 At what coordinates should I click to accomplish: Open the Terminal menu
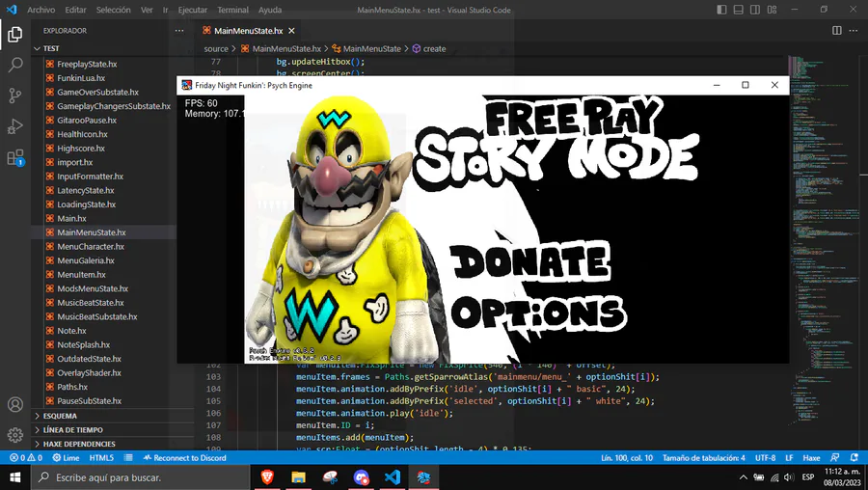coord(233,10)
